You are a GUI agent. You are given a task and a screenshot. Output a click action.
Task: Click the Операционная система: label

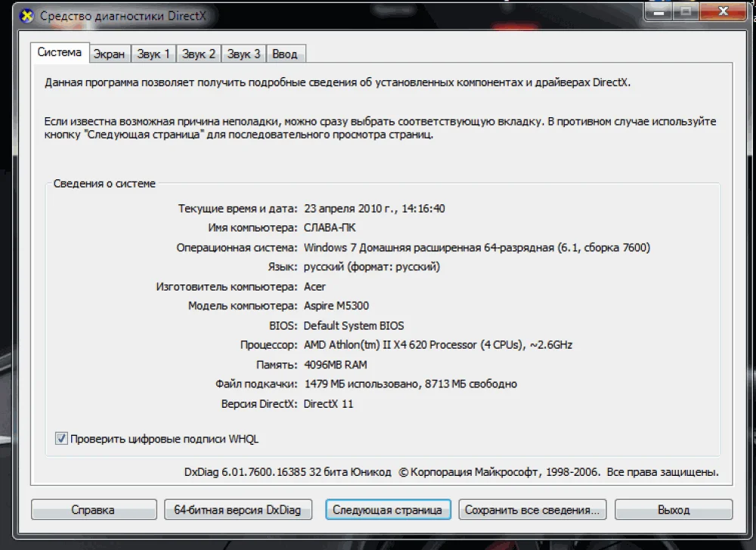click(237, 247)
